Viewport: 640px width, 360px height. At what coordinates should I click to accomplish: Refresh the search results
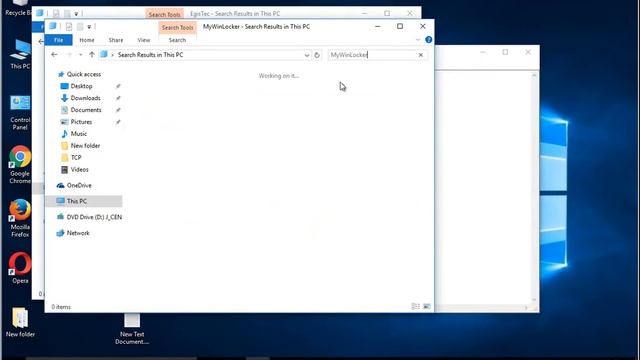pos(317,55)
